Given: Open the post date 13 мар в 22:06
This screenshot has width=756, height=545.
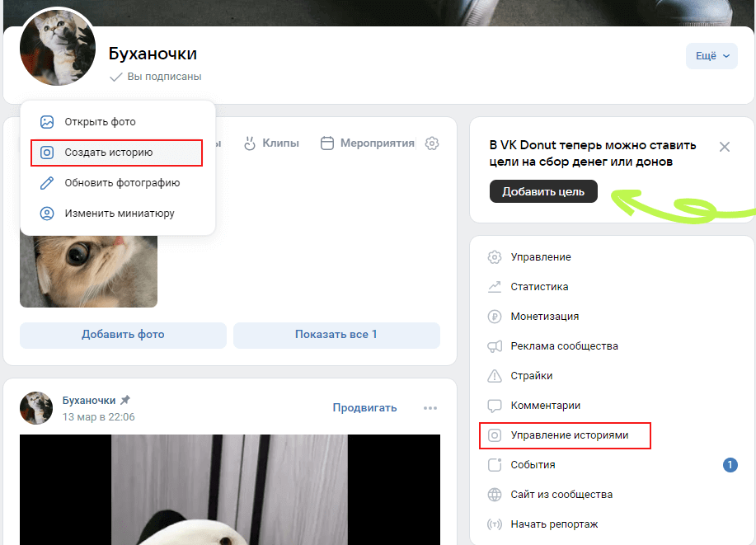Looking at the screenshot, I should 98,417.
